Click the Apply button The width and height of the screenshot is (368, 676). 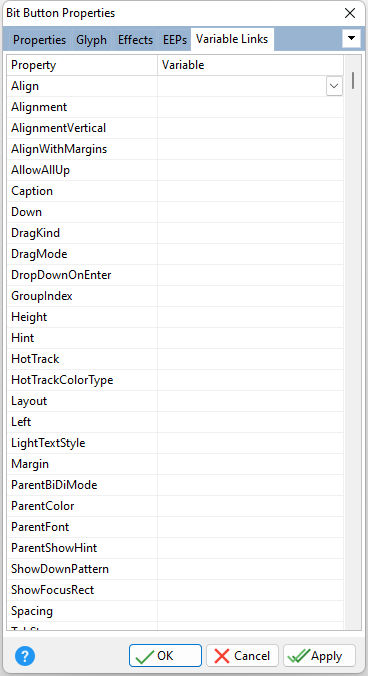319,656
